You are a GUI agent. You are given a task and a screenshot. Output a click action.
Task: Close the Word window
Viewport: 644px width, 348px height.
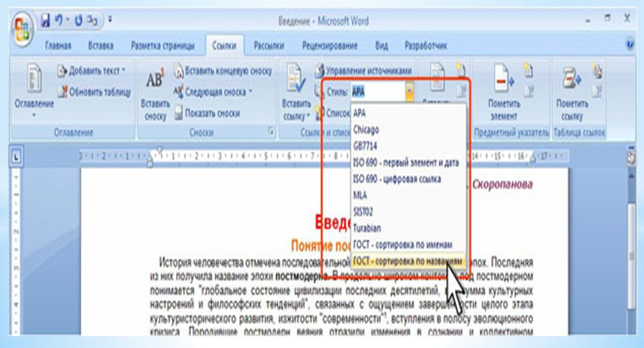click(x=627, y=18)
